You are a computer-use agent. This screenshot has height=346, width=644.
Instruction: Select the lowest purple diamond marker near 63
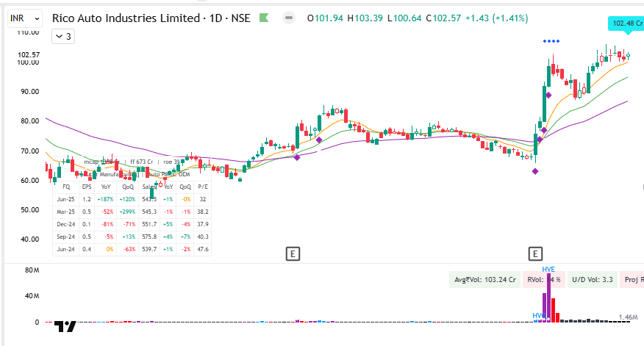tap(534, 172)
